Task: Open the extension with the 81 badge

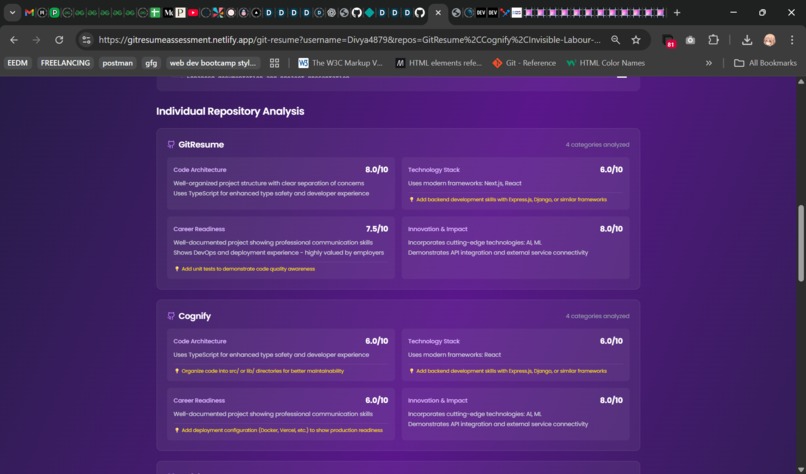Action: pos(668,40)
